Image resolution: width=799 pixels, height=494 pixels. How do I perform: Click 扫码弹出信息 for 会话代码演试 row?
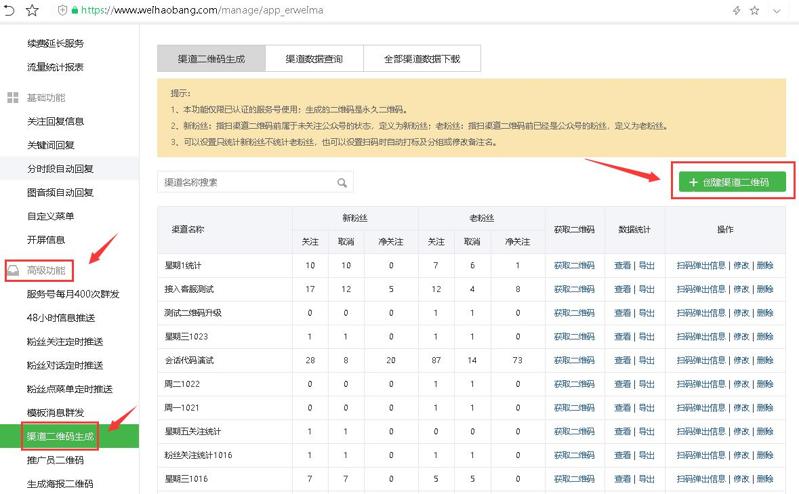(701, 360)
